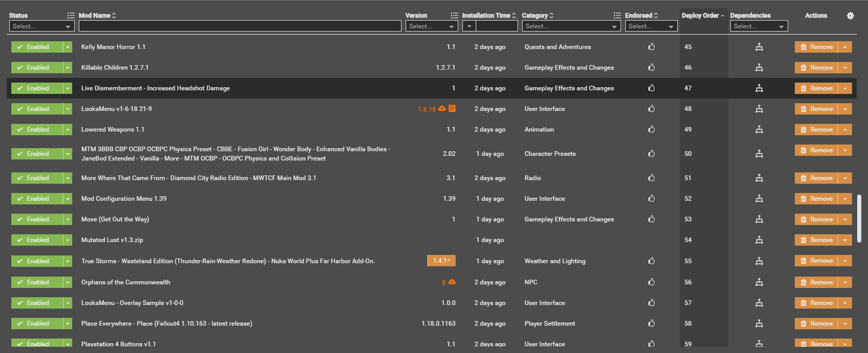Toggle Enabled for Mutated Lust v1.3.zip

point(37,240)
